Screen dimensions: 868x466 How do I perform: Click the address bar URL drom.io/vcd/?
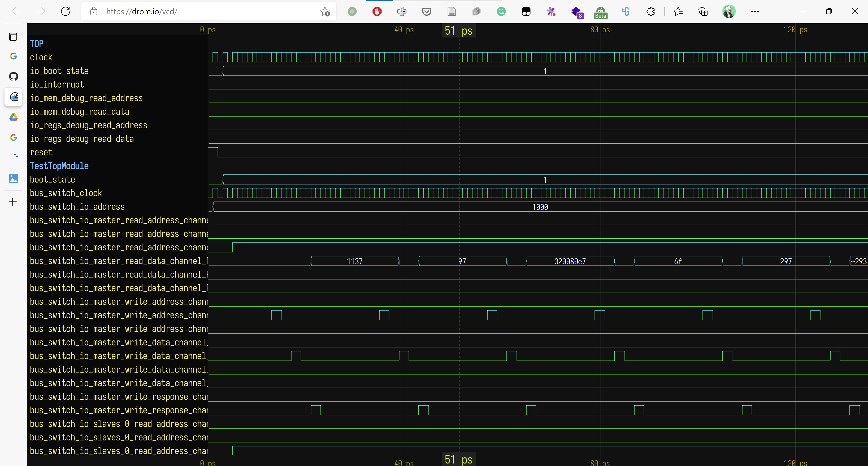(x=142, y=12)
